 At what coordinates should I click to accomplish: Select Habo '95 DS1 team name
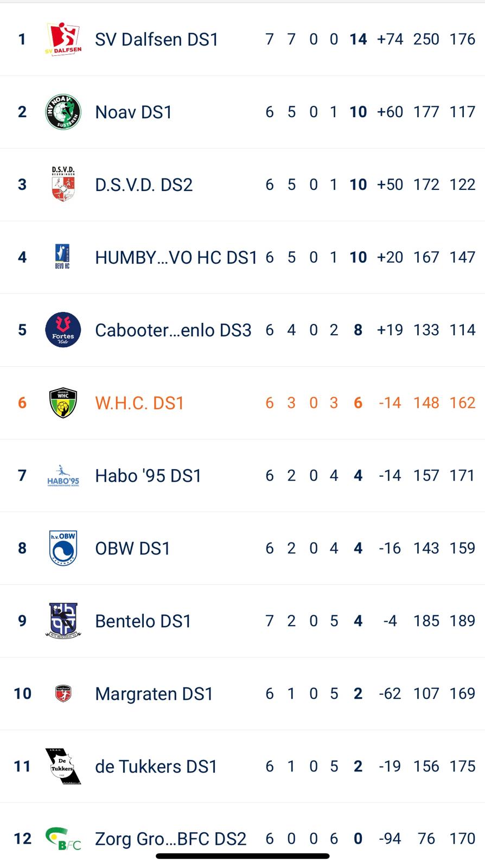click(x=148, y=475)
